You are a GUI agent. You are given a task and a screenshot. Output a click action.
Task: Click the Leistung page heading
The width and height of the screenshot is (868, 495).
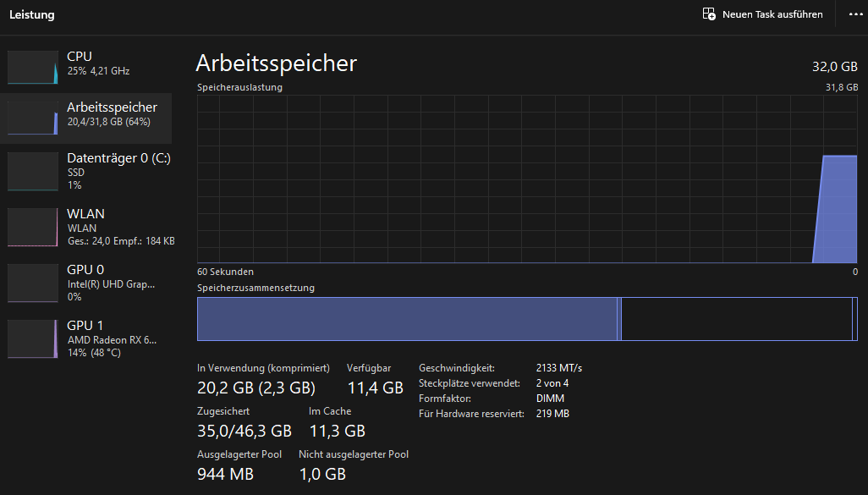click(32, 14)
